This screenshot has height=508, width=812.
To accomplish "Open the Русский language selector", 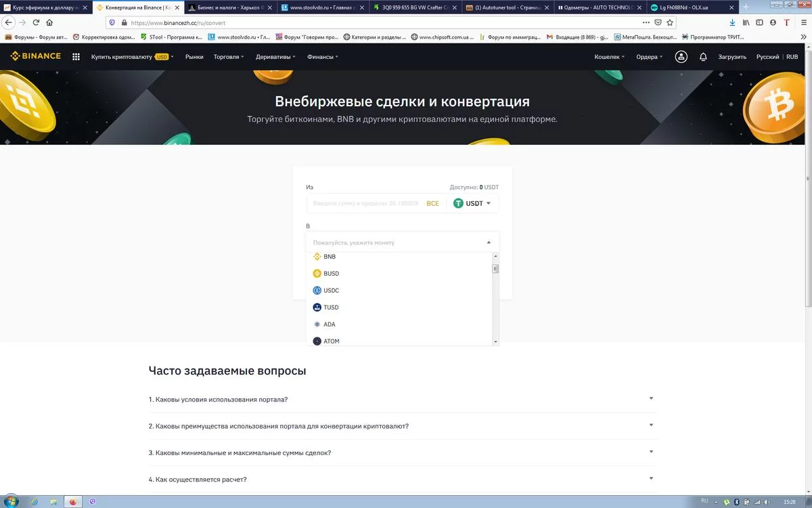I will coord(767,57).
